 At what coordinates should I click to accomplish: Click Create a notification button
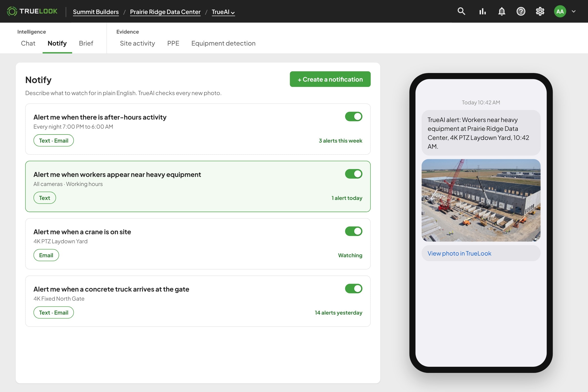pos(330,79)
